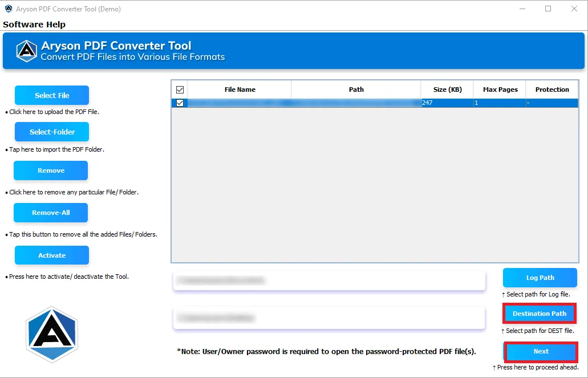Select the size cell showing 247
Image resolution: width=588 pixels, height=378 pixels.
[447, 103]
